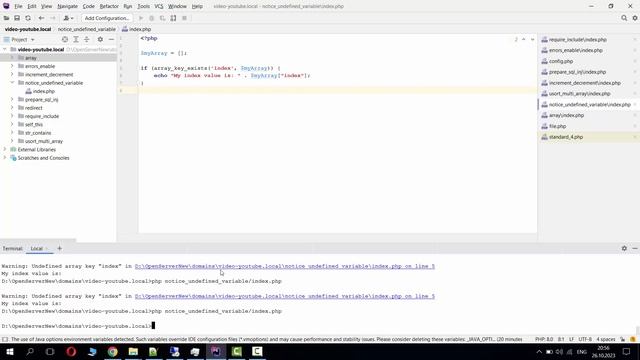Add new terminal session plus icon
Image resolution: width=640 pixels, height=360 pixels.
60,248
